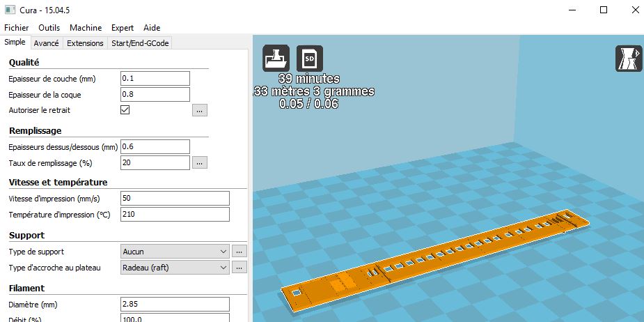Click the Epaisseurs dessus/dessous input field
Image resolution: width=644 pixels, height=322 pixels.
coord(155,146)
